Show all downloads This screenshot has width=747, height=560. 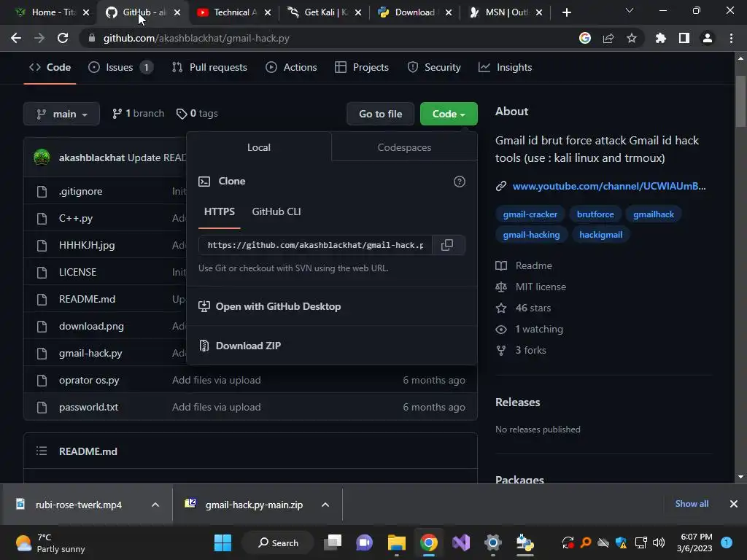[692, 504]
